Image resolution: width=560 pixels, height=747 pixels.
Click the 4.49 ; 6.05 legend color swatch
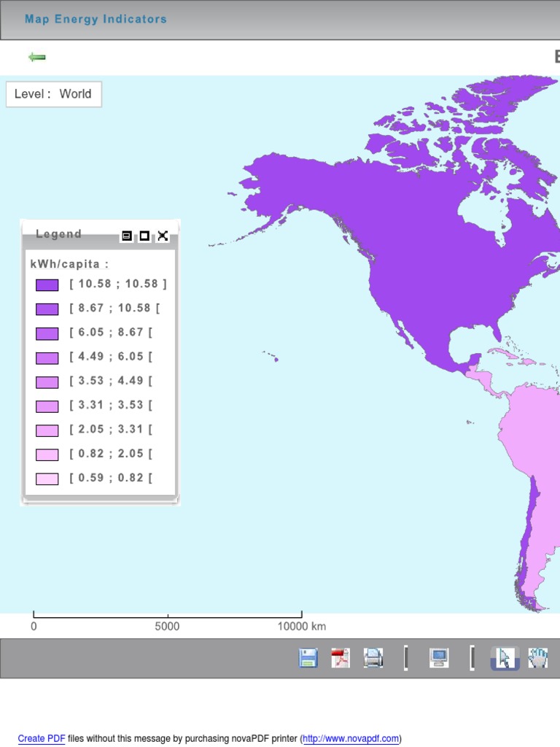coord(47,357)
